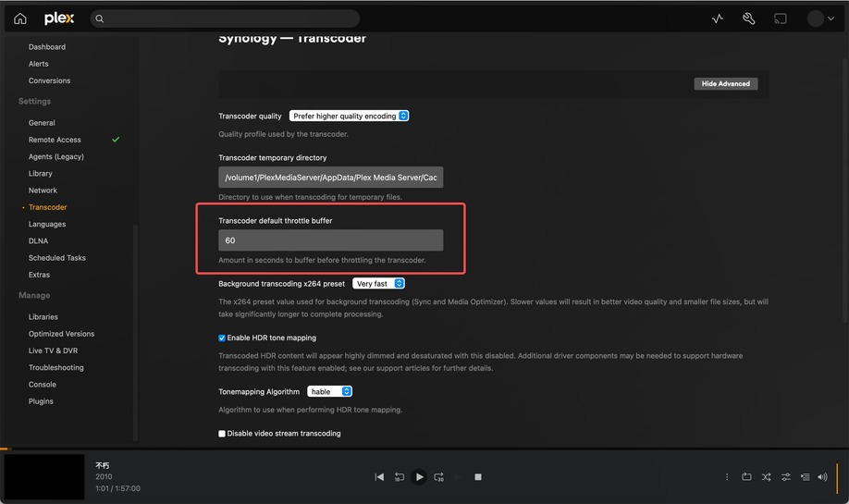849x504 pixels.
Task: Click the Settings section header
Action: pos(34,101)
